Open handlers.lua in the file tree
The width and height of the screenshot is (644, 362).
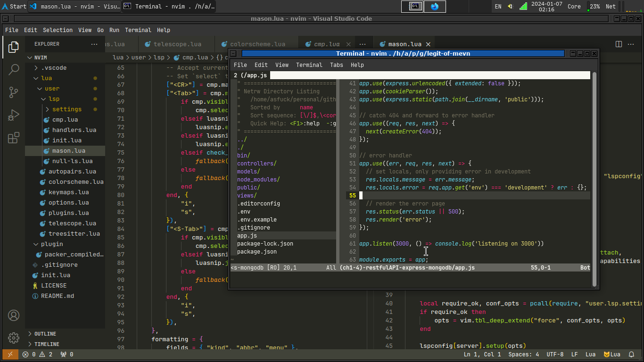(74, 130)
